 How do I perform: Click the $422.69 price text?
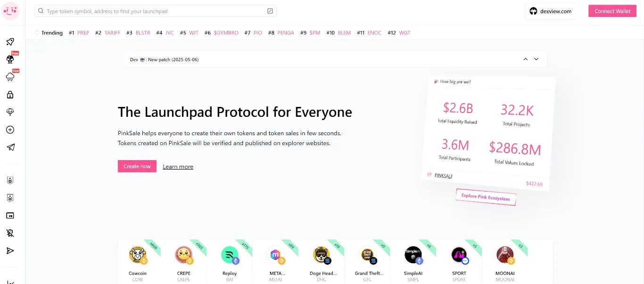click(x=534, y=184)
